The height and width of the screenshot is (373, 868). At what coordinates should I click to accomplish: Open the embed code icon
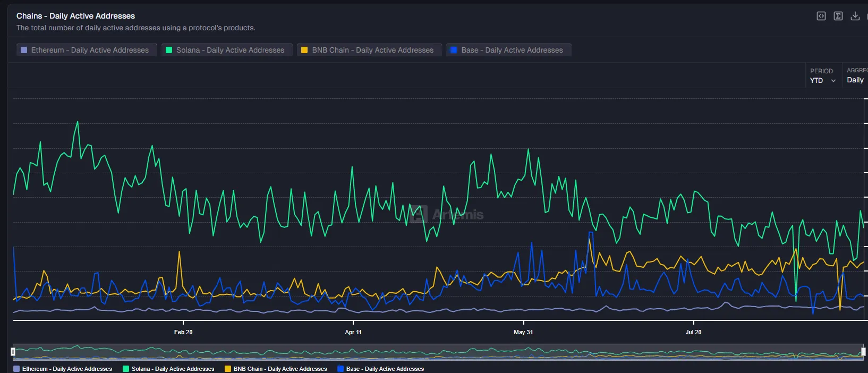click(821, 16)
